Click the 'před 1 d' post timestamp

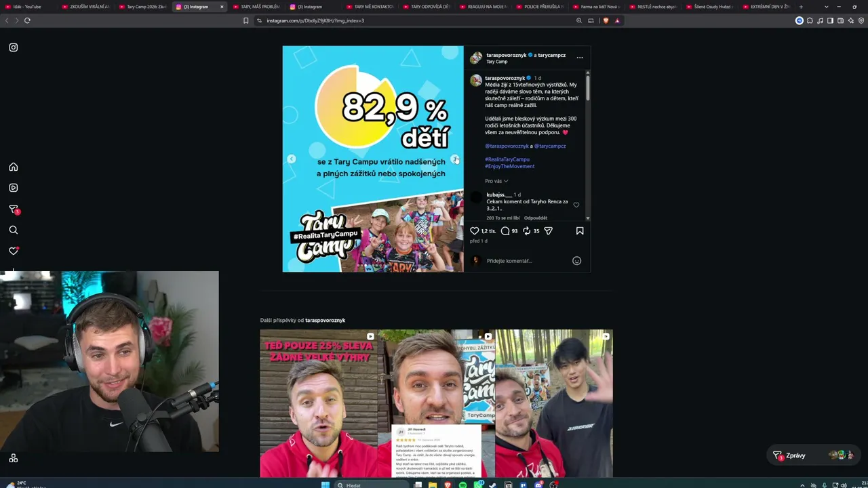(479, 241)
